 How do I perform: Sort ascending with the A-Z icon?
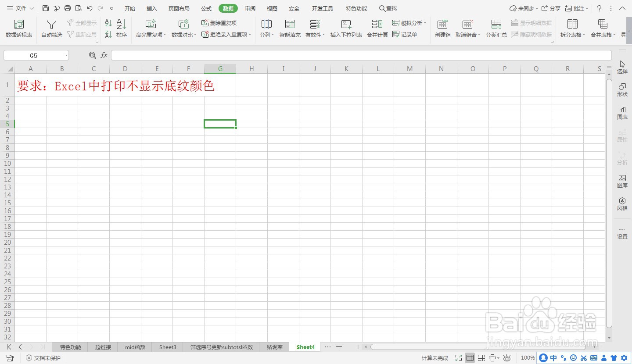point(108,23)
